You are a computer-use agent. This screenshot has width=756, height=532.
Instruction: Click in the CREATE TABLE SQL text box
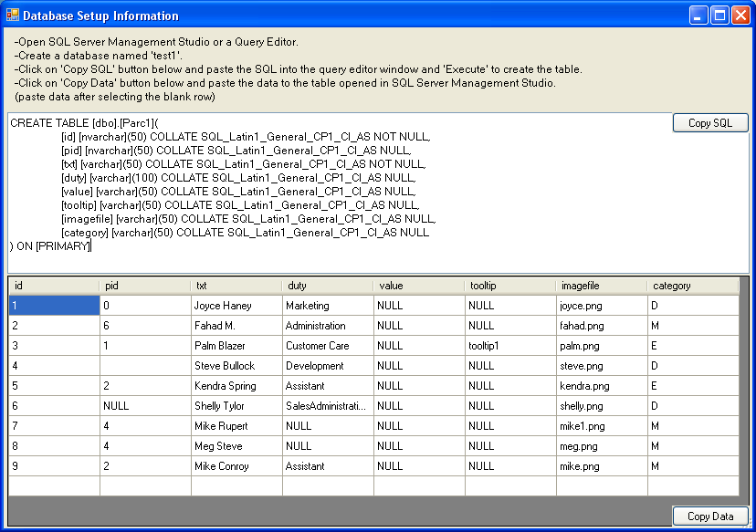point(365,192)
